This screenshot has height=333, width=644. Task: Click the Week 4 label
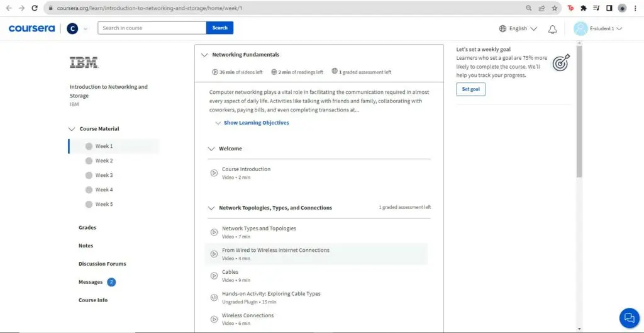(104, 189)
